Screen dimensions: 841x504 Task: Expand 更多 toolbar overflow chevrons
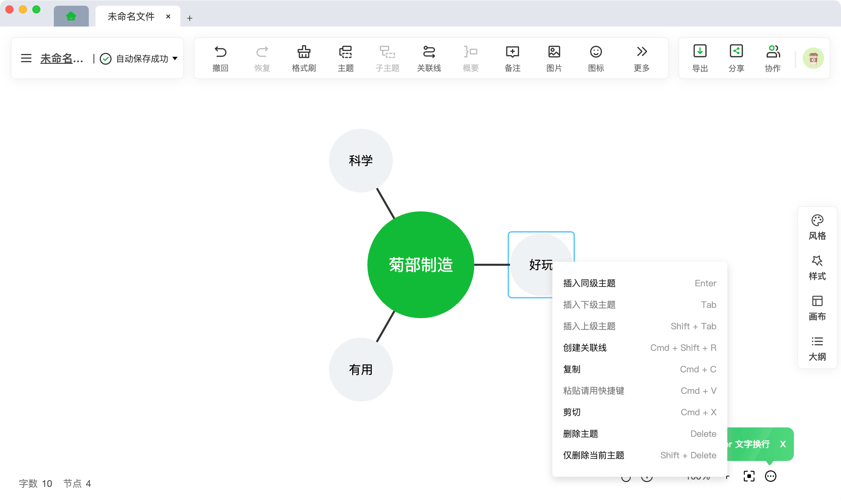coord(642,52)
